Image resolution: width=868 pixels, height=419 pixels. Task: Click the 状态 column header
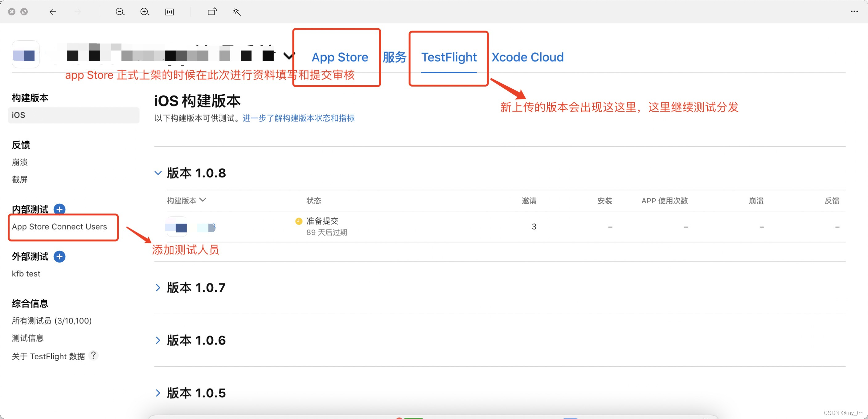pyautogui.click(x=313, y=201)
